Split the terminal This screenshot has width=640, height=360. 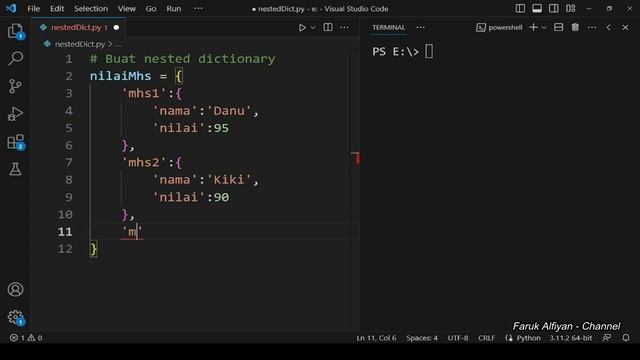pos(558,27)
